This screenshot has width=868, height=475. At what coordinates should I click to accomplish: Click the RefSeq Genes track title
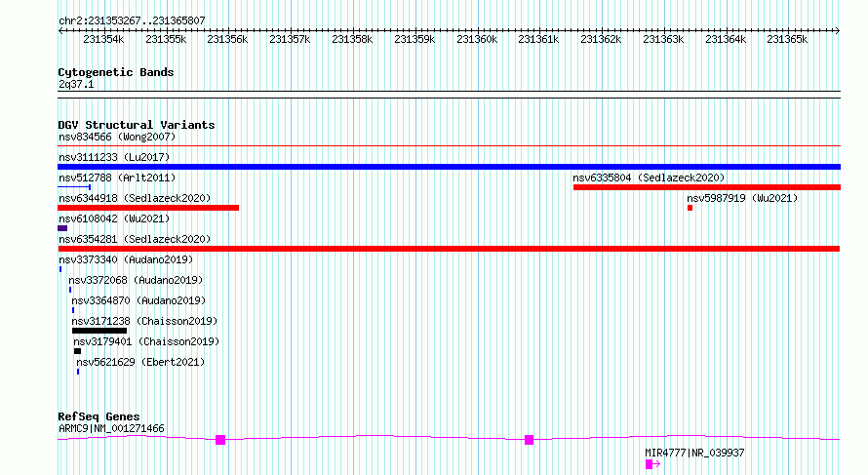99,416
